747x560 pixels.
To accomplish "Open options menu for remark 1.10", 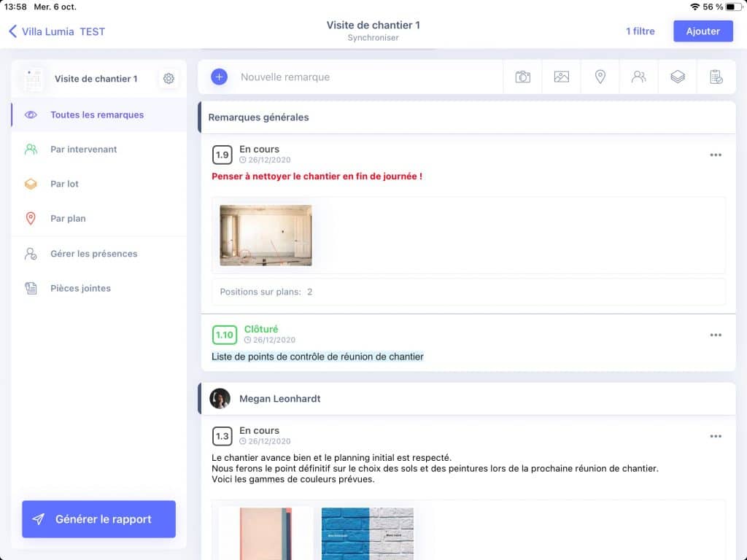I will pos(715,335).
